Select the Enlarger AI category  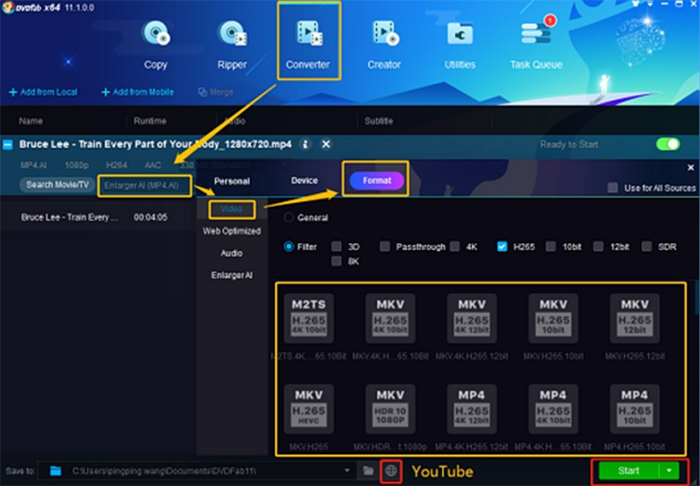click(x=232, y=275)
